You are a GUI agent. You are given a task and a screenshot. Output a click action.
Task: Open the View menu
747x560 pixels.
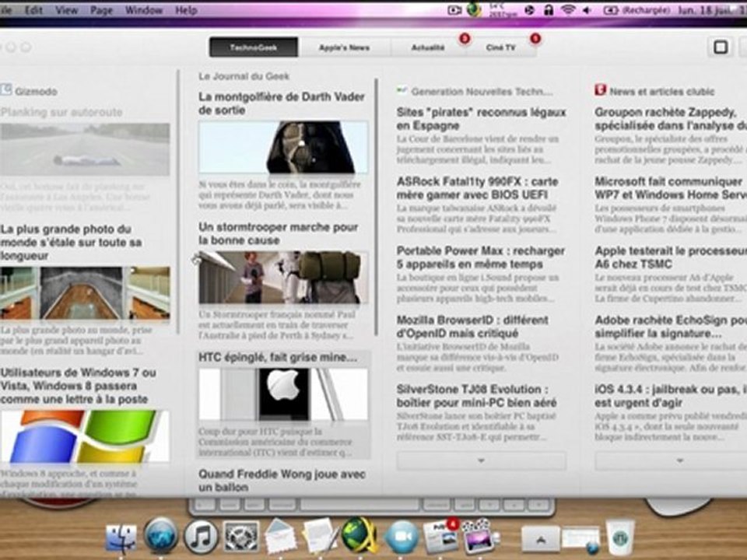coord(66,10)
